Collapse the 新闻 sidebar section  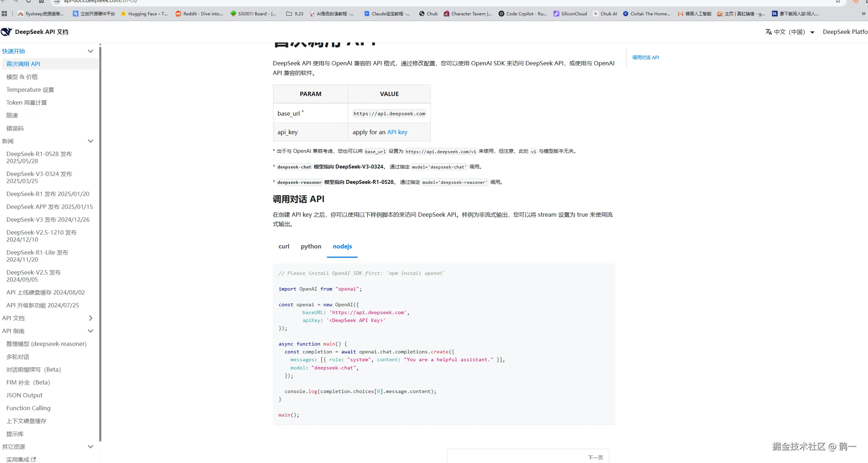(x=91, y=141)
